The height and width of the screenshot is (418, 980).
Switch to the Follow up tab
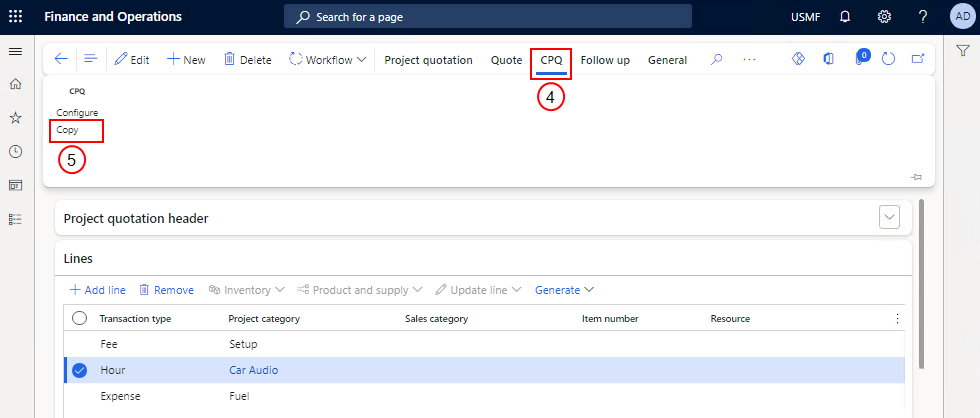[x=605, y=60]
